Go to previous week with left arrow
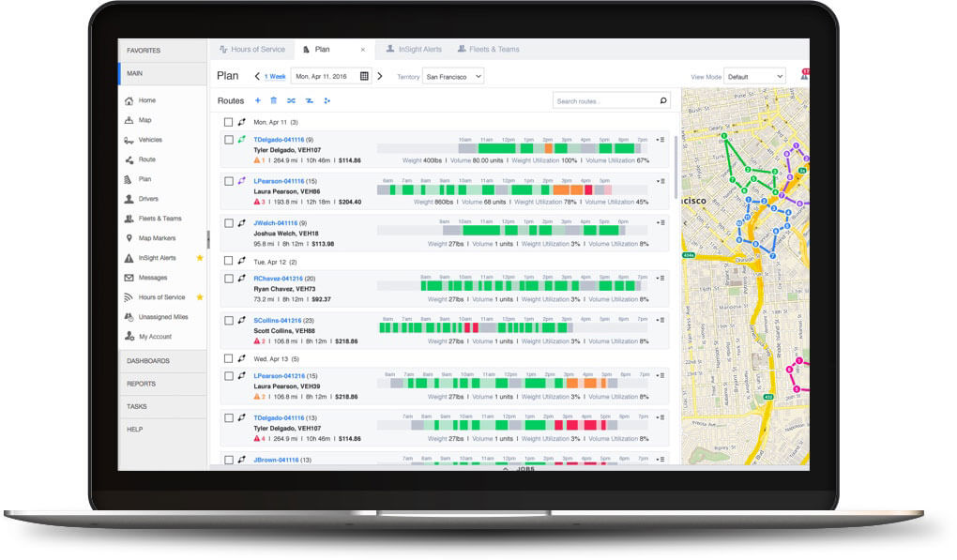957x560 pixels. tap(257, 76)
